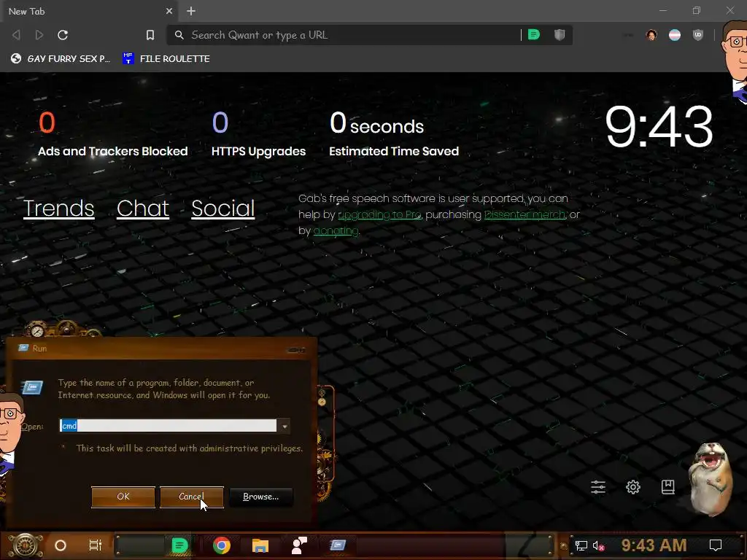Switch to the Run window on taskbar
This screenshot has height=560, width=747.
(x=338, y=545)
